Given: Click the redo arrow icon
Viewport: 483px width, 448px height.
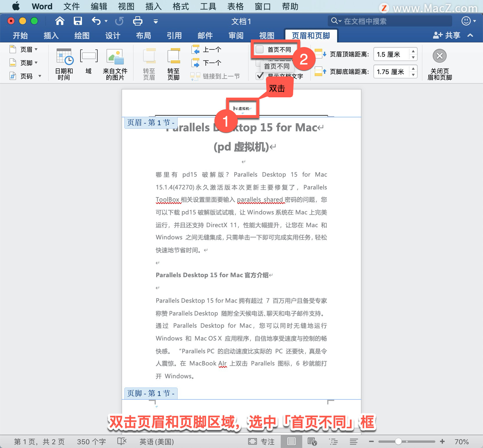Looking at the screenshot, I should (x=119, y=21).
